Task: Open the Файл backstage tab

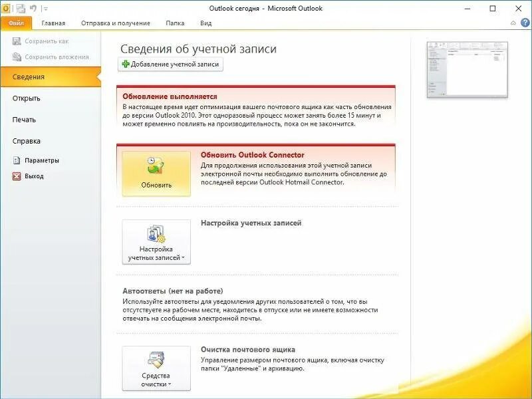Action: [16, 23]
